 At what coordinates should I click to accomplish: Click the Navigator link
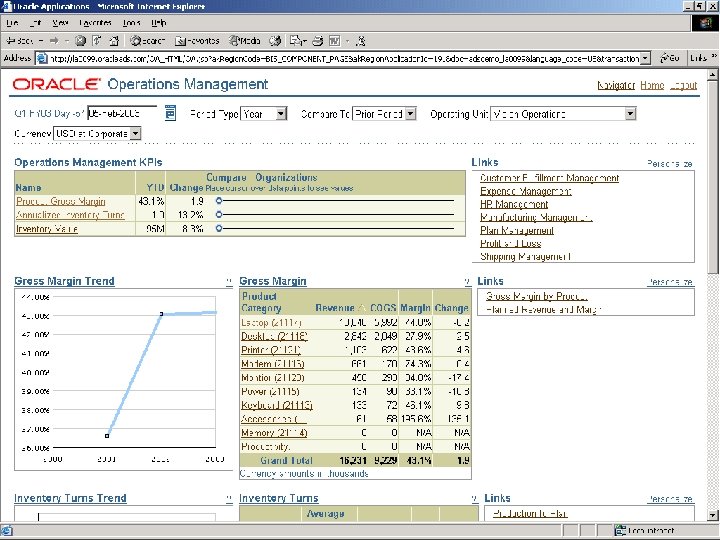point(616,85)
